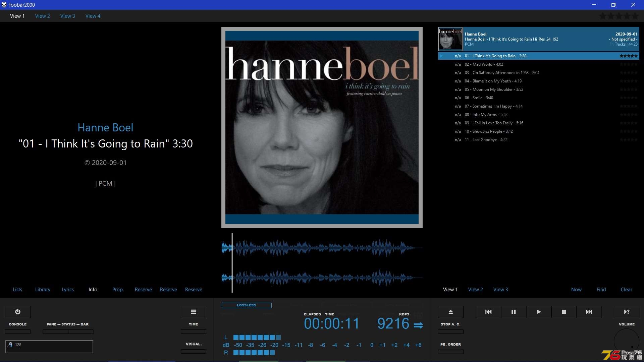Skip to the next track

pyautogui.click(x=589, y=312)
